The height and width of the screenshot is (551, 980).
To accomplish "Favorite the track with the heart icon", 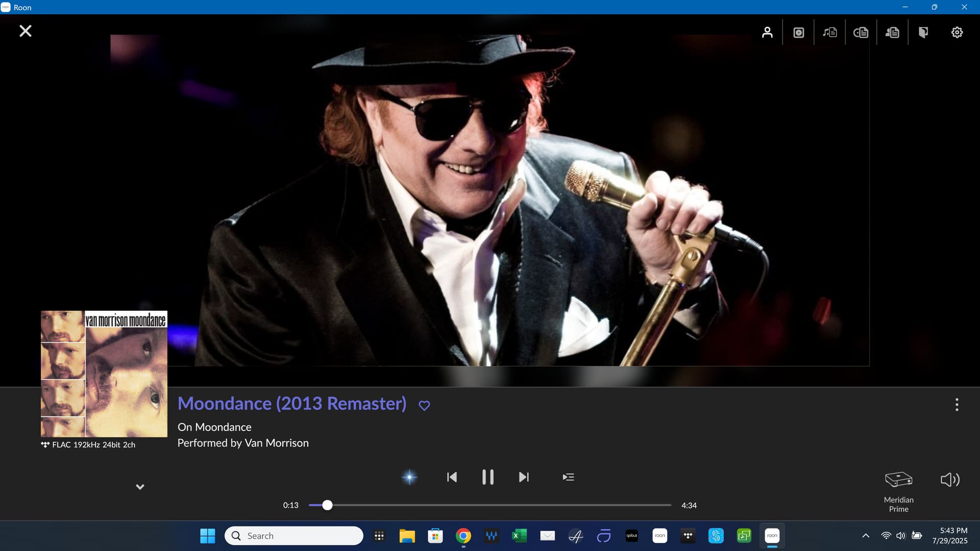I will tap(424, 406).
